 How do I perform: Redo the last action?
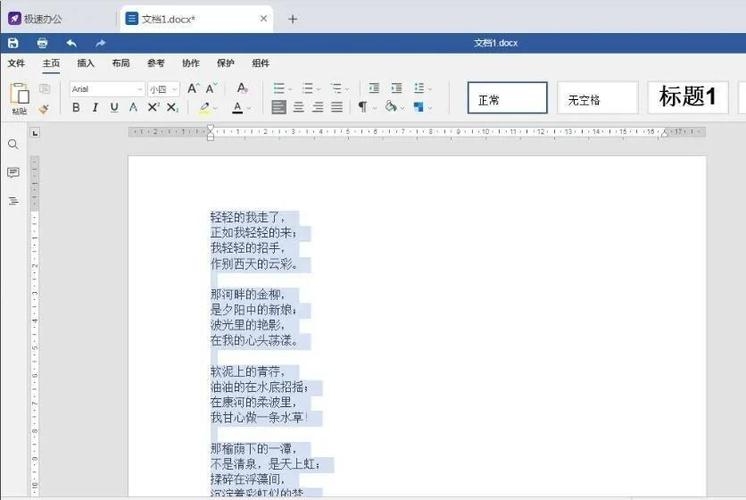click(x=100, y=43)
